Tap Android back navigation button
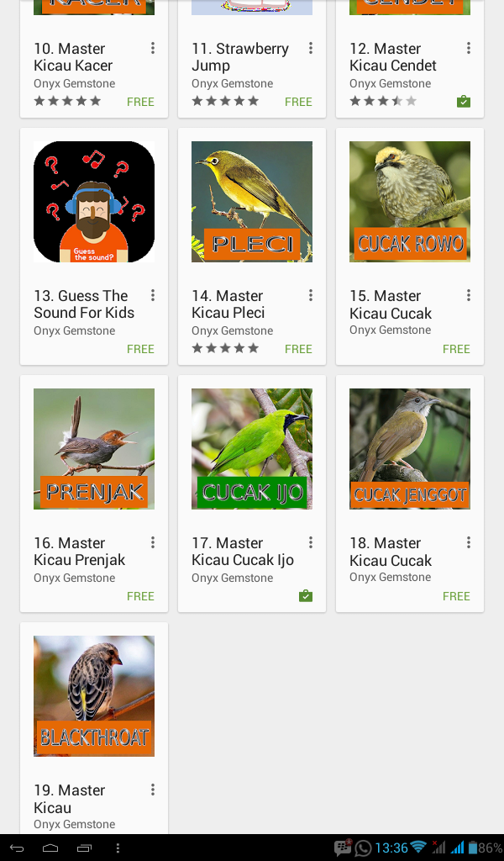Image resolution: width=504 pixels, height=861 pixels. [17, 848]
